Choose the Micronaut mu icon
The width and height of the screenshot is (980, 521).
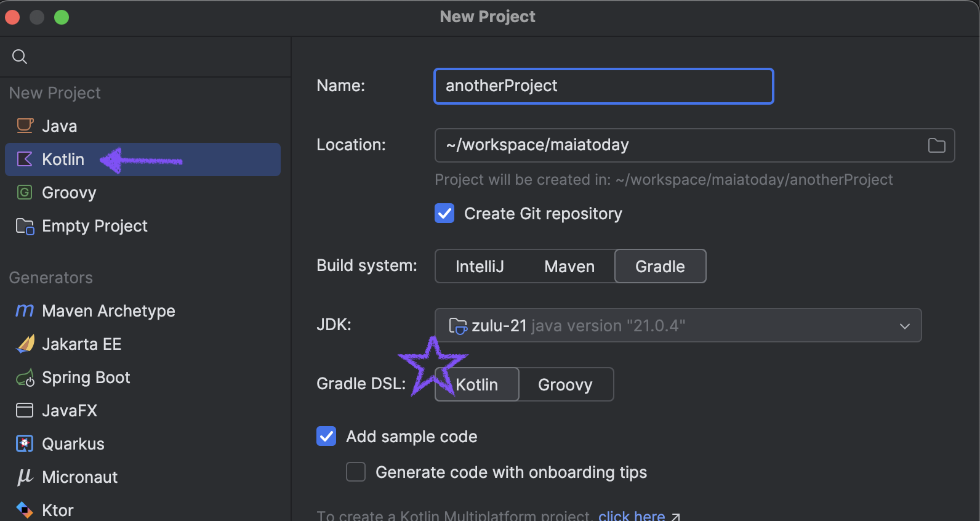tap(25, 477)
